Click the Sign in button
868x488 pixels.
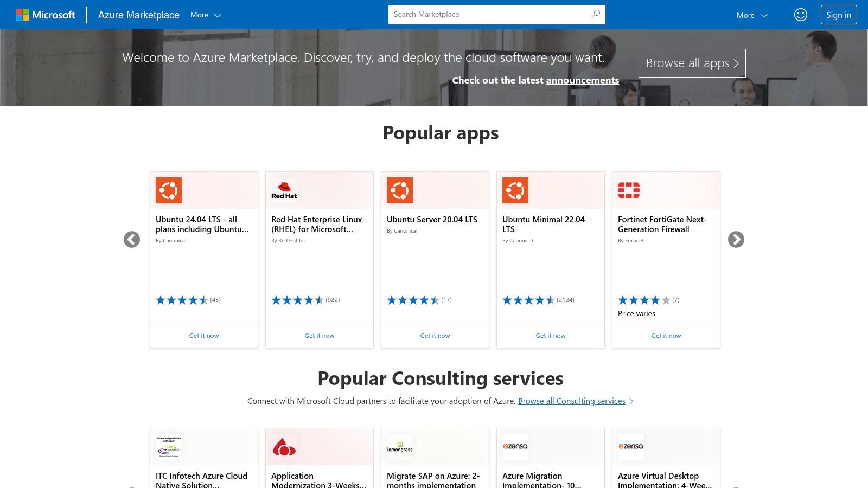839,15
